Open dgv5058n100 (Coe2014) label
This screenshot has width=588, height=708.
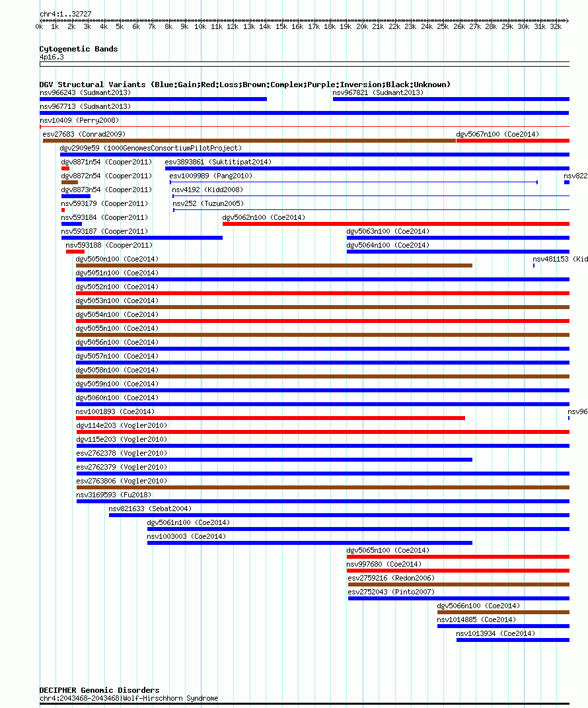point(117,370)
